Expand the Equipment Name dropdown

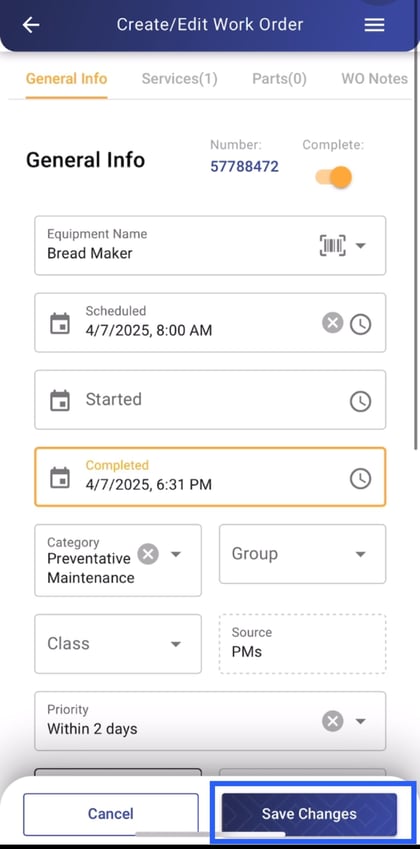[x=361, y=246]
